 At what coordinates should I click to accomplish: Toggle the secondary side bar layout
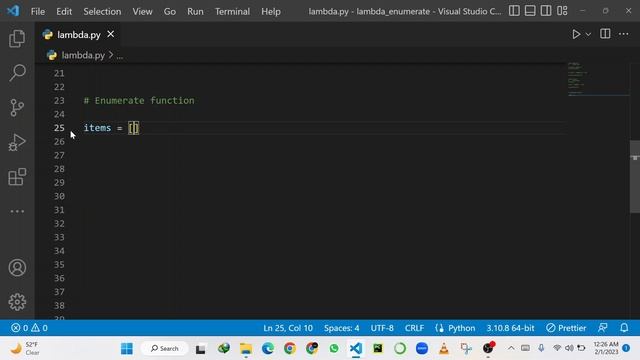[546, 11]
